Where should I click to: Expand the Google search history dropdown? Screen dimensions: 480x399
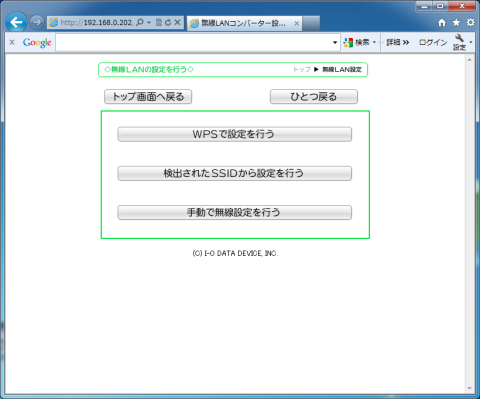click(335, 42)
